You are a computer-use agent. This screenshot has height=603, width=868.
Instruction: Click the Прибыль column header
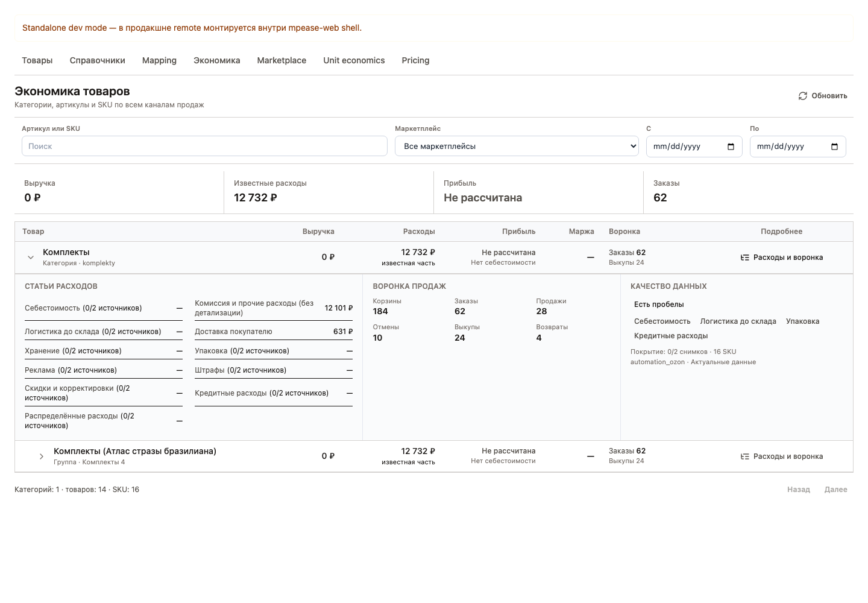[519, 232]
